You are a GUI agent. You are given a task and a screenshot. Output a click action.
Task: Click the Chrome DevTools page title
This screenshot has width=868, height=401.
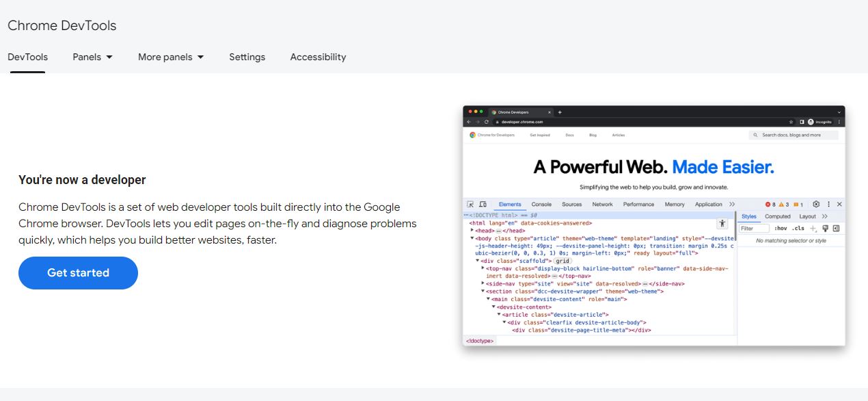point(62,25)
